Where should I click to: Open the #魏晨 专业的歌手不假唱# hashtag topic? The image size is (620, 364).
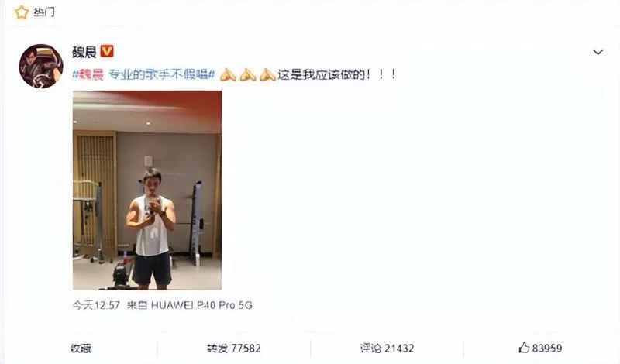[x=143, y=74]
